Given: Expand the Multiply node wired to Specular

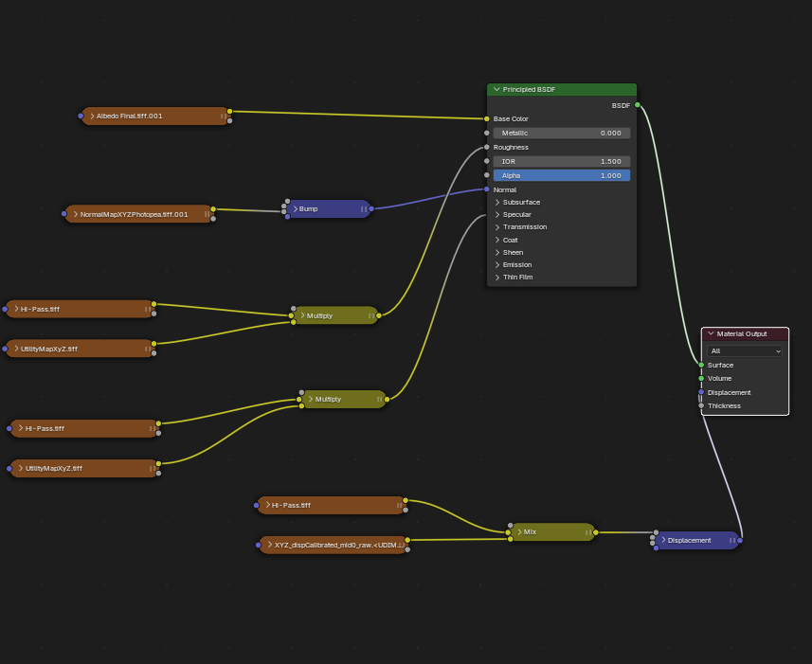Looking at the screenshot, I should 311,399.
